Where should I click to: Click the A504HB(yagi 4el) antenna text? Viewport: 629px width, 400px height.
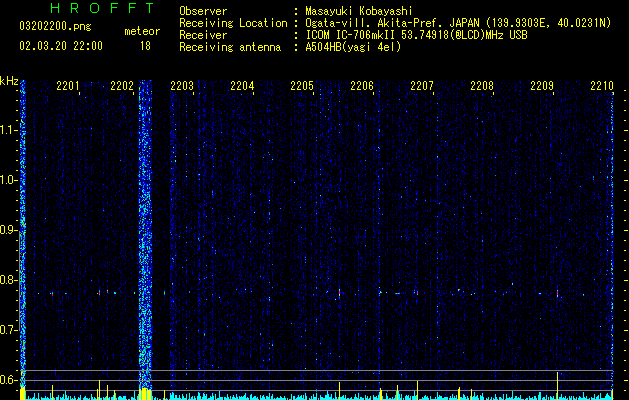click(x=353, y=47)
